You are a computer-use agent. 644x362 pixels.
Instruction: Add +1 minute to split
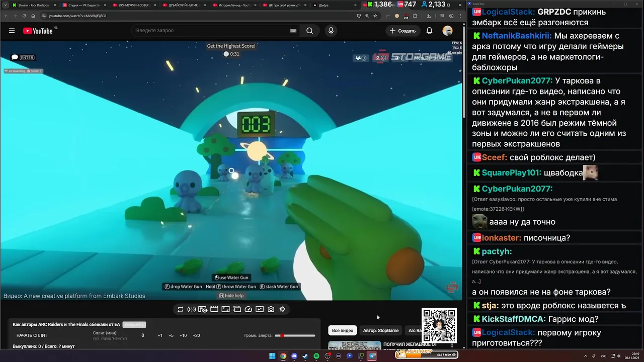click(x=160, y=335)
